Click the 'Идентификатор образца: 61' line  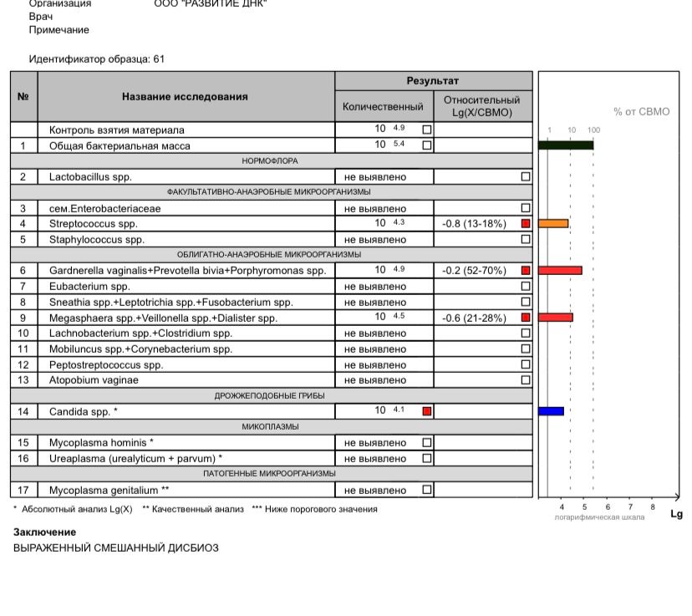97,59
